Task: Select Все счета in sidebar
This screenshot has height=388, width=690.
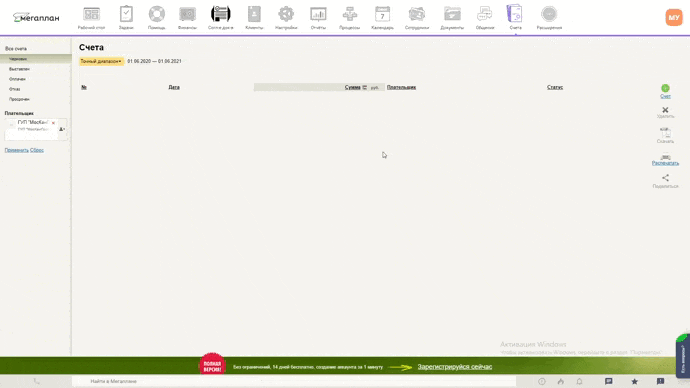Action: (x=16, y=49)
